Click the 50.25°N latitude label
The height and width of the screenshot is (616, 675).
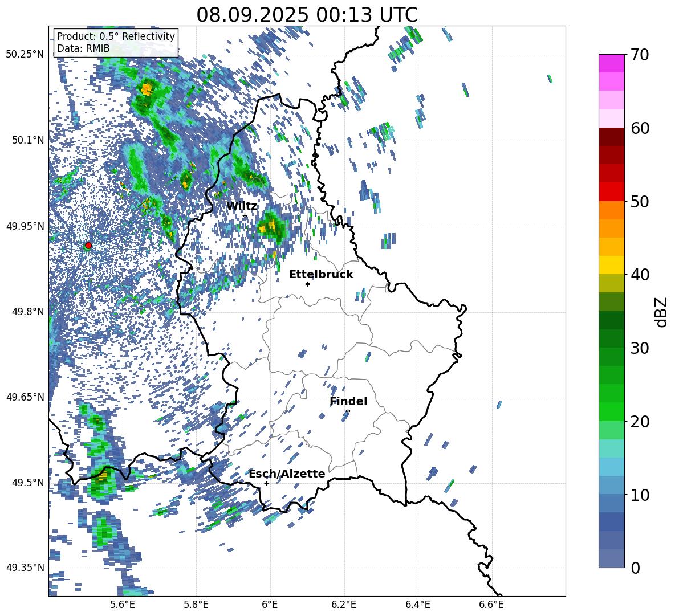[x=25, y=55]
